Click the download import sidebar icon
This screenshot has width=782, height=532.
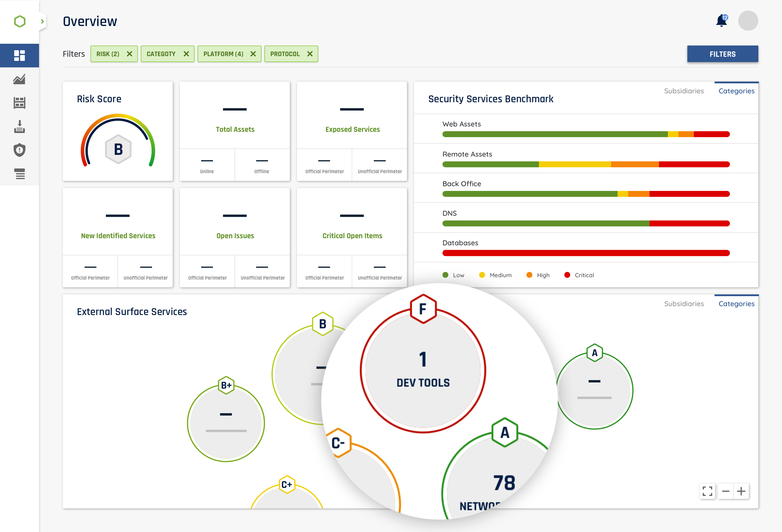[20, 127]
